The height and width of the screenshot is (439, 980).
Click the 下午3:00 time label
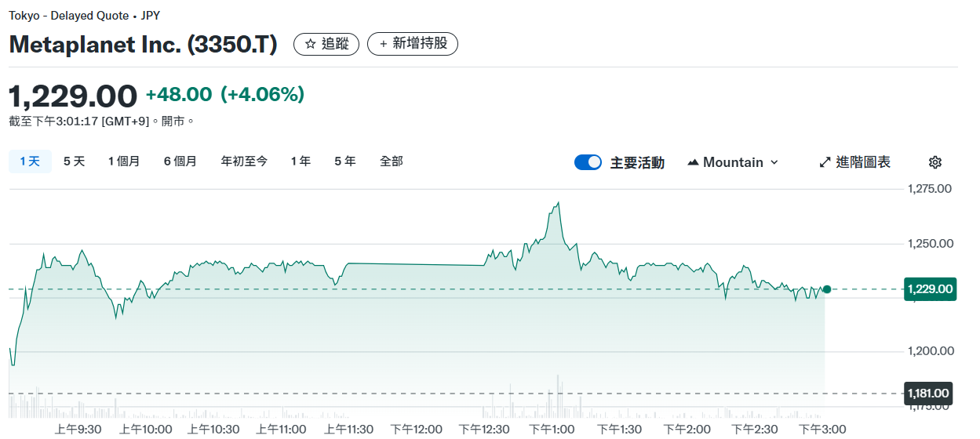pyautogui.click(x=822, y=429)
